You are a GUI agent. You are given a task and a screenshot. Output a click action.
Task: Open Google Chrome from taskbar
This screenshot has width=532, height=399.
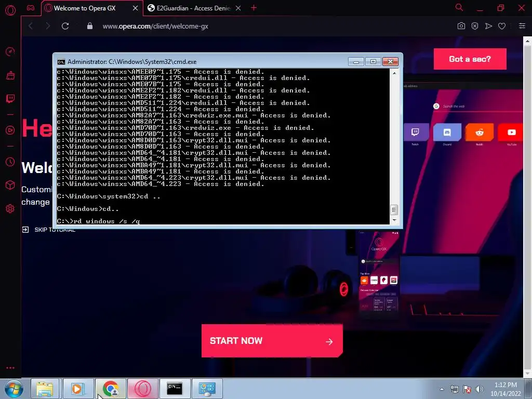pos(111,389)
